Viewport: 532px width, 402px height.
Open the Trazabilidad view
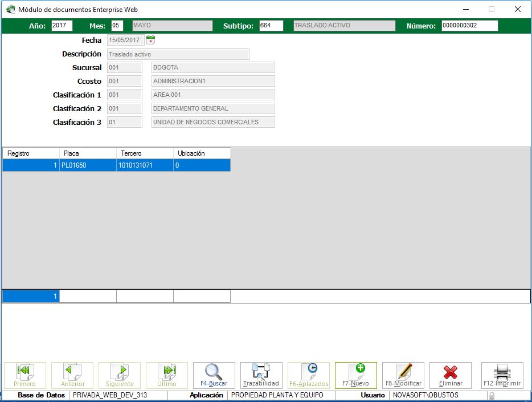coord(261,375)
